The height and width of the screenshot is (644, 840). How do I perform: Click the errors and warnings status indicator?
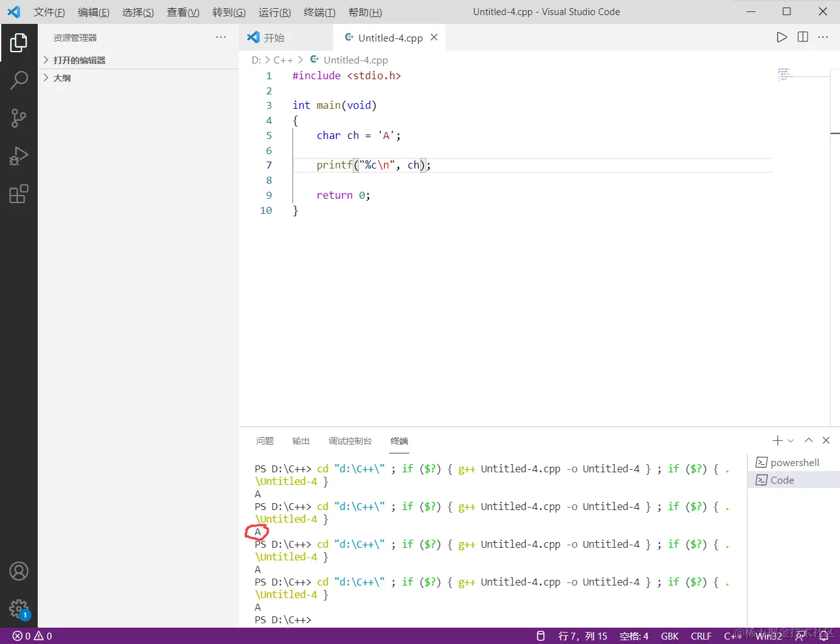coord(32,636)
